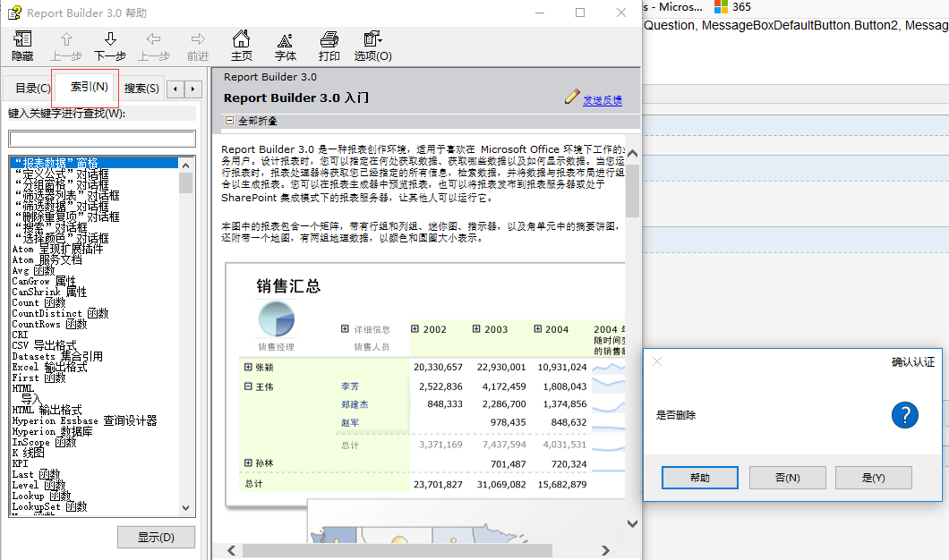Click the Next step (下一步) down-arrow icon

click(x=110, y=39)
